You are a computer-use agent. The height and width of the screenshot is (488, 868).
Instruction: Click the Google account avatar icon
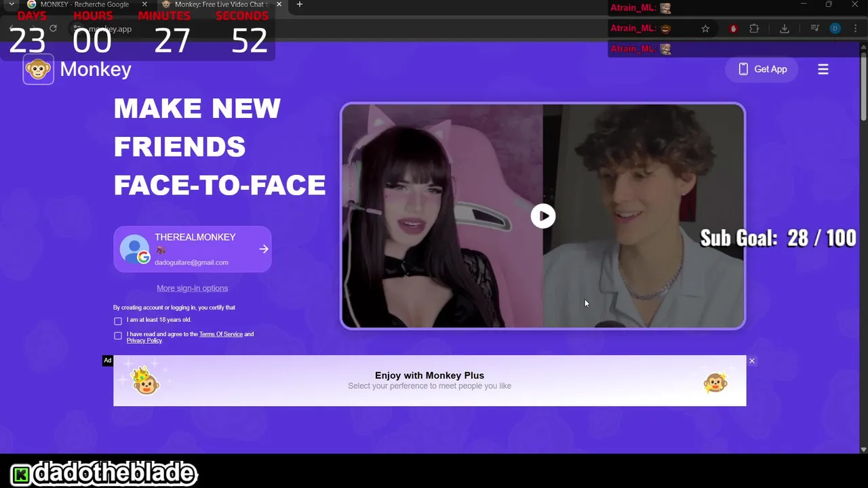click(x=135, y=249)
